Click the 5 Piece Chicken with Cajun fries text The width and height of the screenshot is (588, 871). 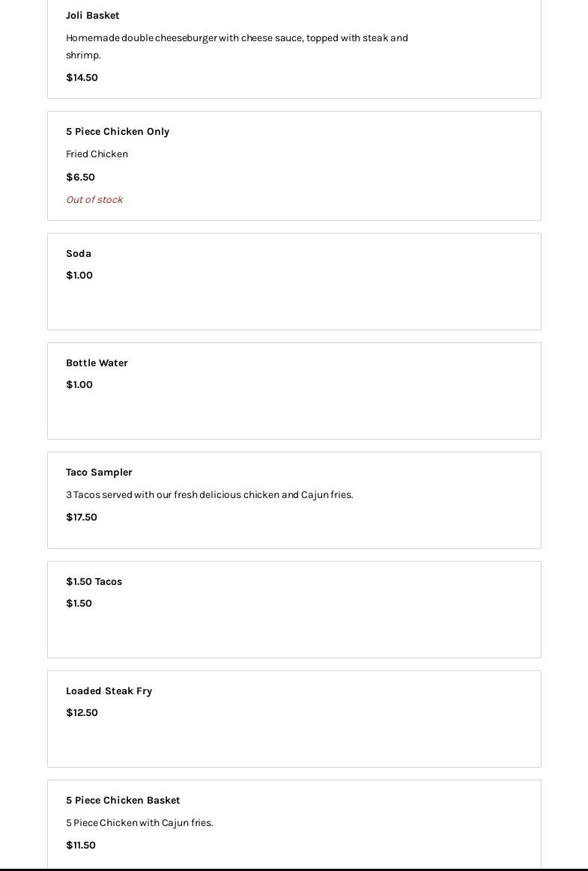tap(139, 822)
